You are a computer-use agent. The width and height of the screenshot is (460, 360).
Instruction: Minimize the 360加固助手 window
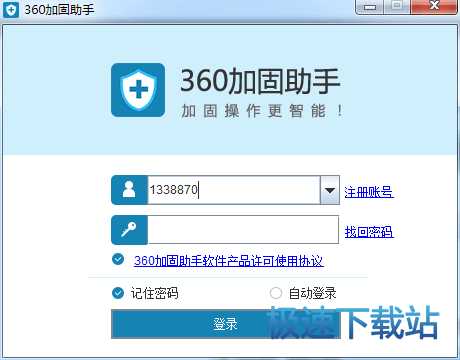coord(370,7)
